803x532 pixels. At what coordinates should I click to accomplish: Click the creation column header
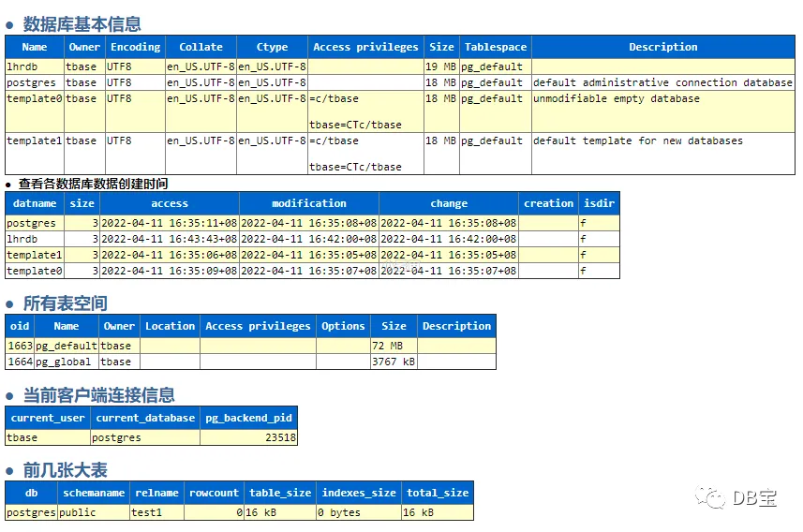point(548,203)
